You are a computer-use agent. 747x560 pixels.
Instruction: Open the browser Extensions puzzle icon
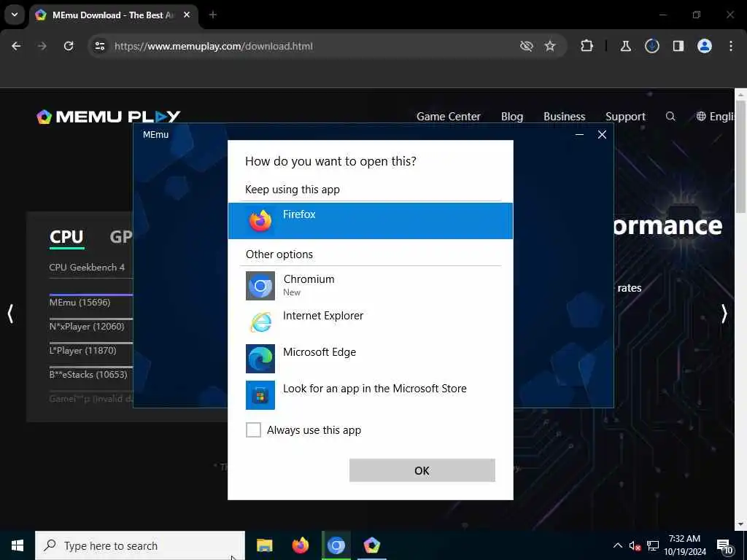tap(587, 46)
